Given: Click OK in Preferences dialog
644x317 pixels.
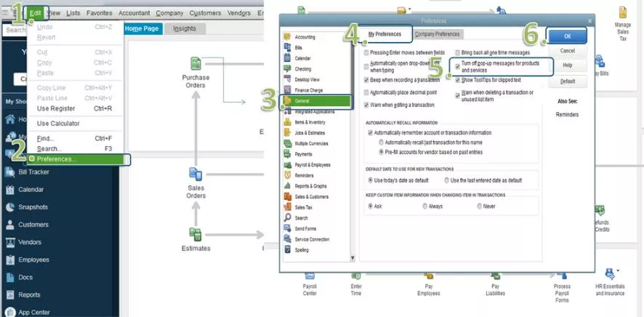Looking at the screenshot, I should point(567,36).
